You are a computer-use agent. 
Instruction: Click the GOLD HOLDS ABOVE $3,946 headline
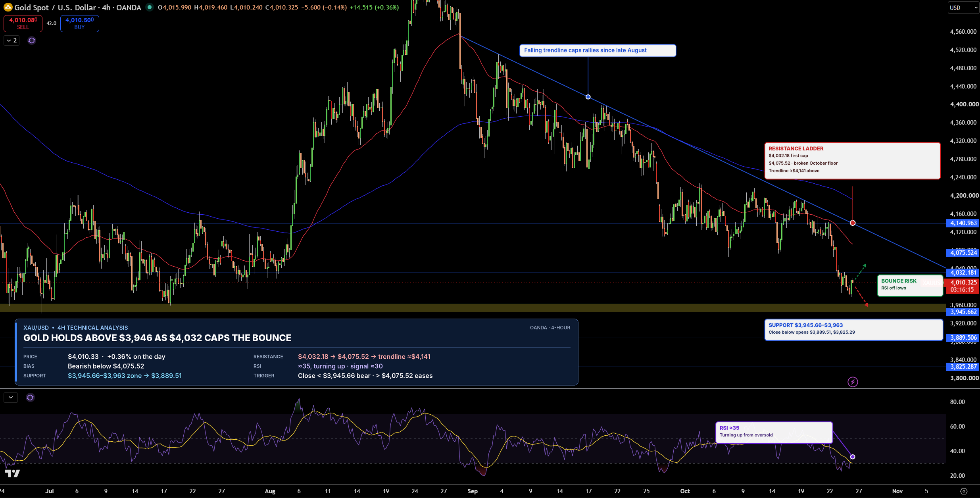tap(157, 338)
